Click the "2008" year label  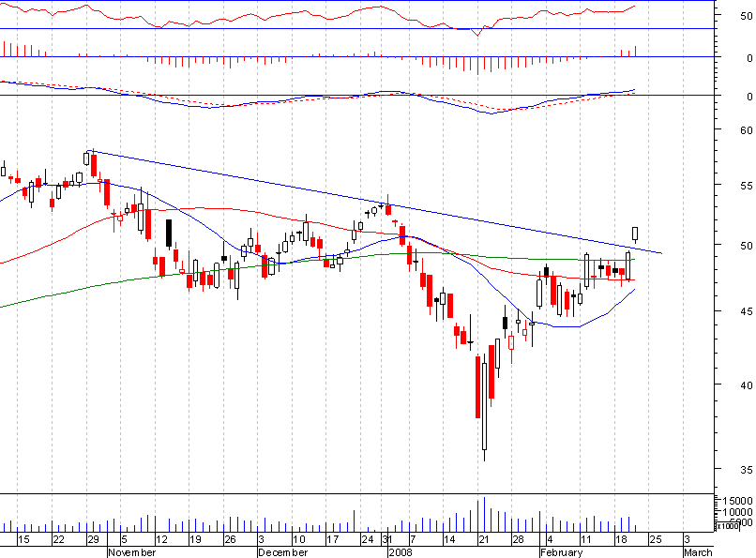(x=401, y=552)
